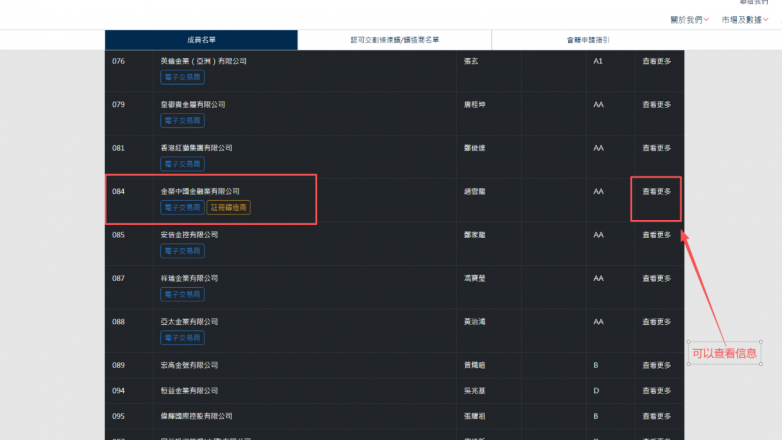Click the 電子交易商 tag in row 088
782x440 pixels.
point(182,338)
